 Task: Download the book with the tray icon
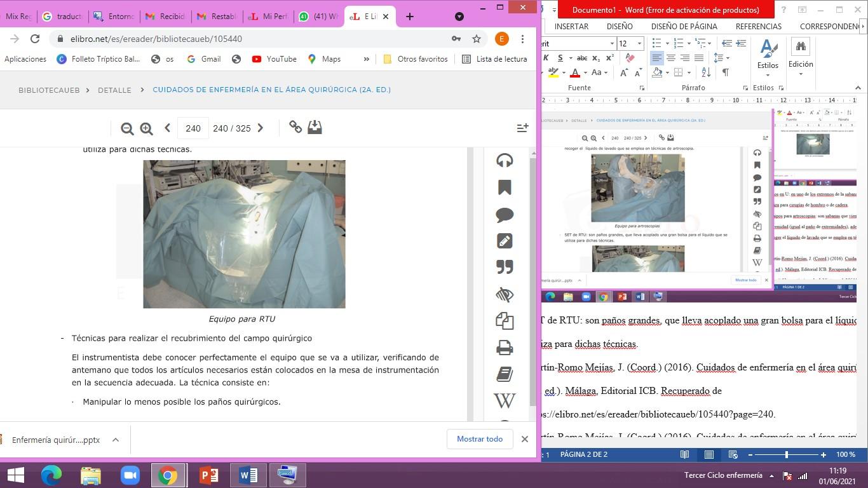pyautogui.click(x=315, y=127)
